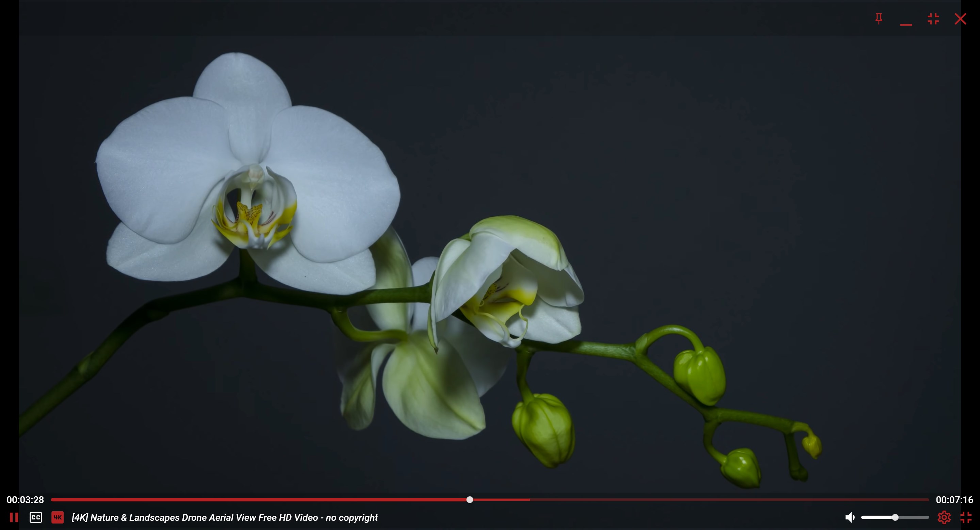980x530 pixels.
Task: Click the pause icon bars
Action: click(x=14, y=517)
